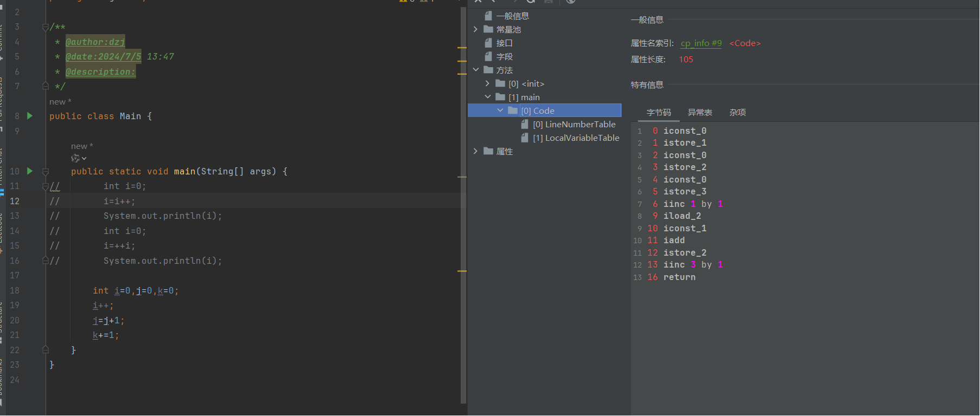Switch to the 字节码 tab
This screenshot has height=416, width=980.
tap(659, 112)
